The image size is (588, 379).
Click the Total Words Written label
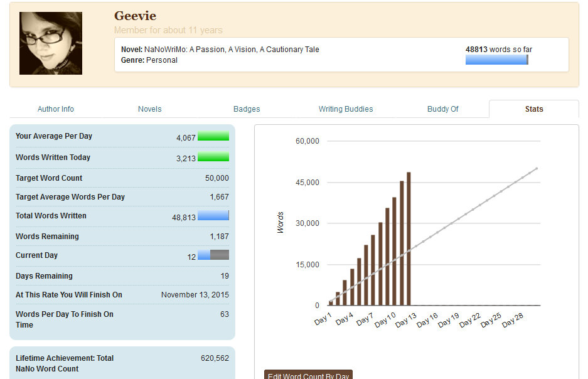click(51, 216)
